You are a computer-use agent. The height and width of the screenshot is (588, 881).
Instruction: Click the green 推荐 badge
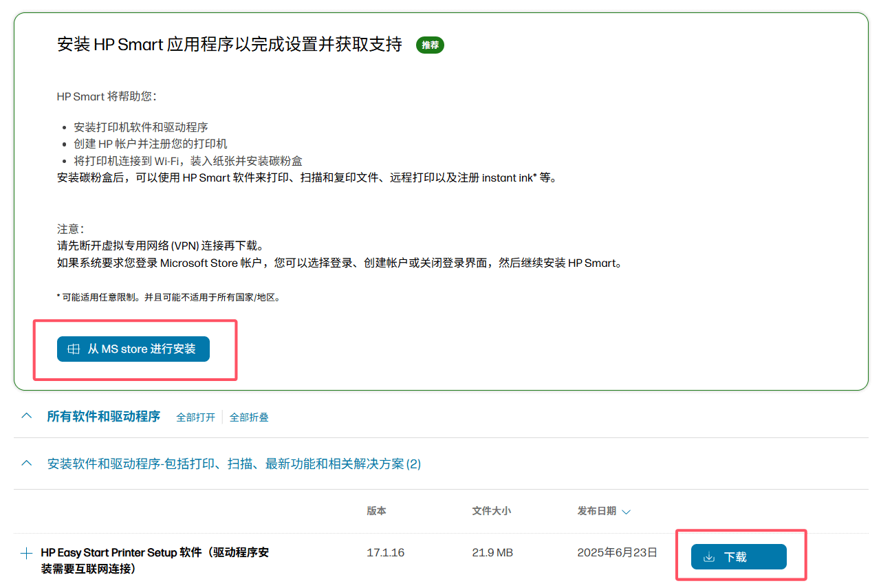point(430,45)
